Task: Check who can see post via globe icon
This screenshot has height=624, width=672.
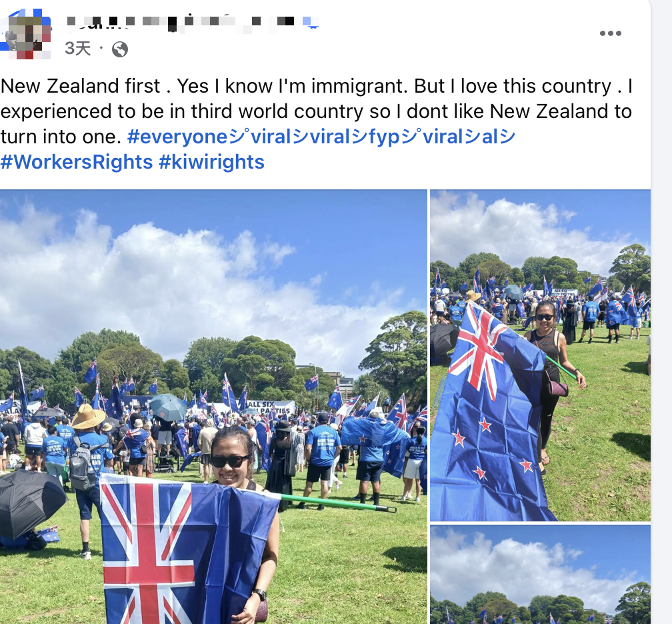Action: pyautogui.click(x=120, y=49)
